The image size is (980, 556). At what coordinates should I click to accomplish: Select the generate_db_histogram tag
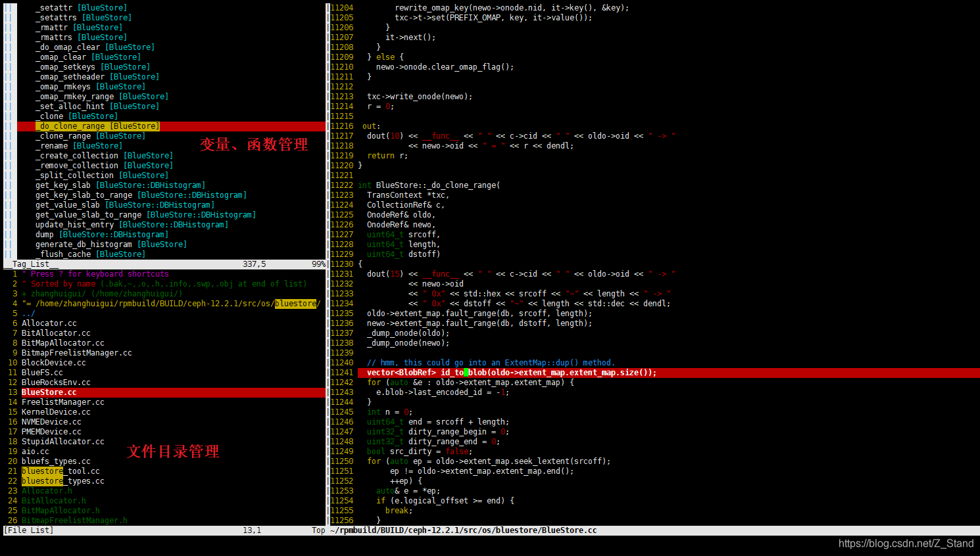coord(111,244)
